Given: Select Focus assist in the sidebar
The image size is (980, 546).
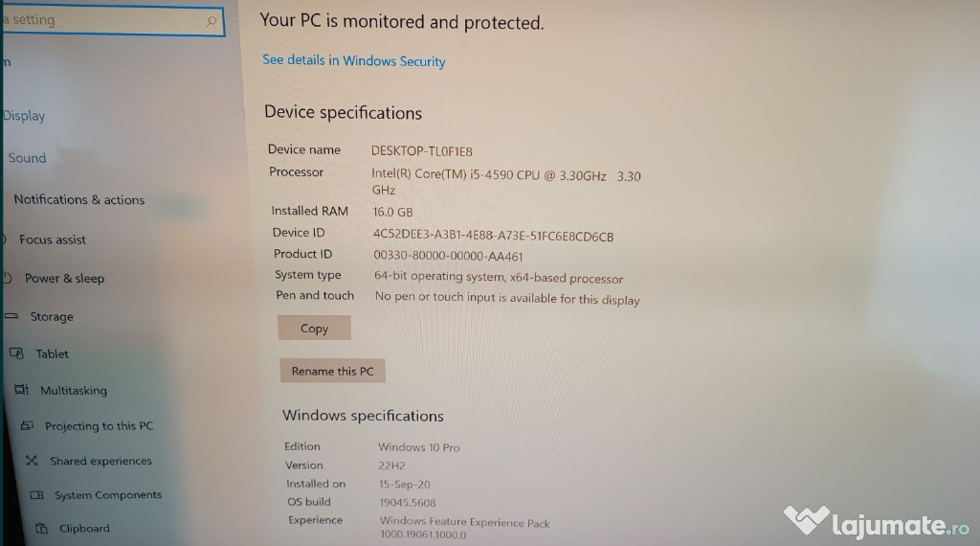Looking at the screenshot, I should [x=53, y=239].
